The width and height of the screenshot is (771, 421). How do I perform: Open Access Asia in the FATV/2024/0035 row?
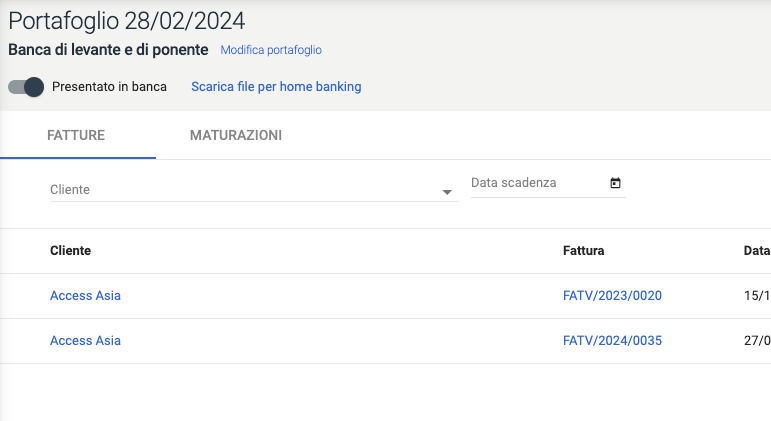85,341
